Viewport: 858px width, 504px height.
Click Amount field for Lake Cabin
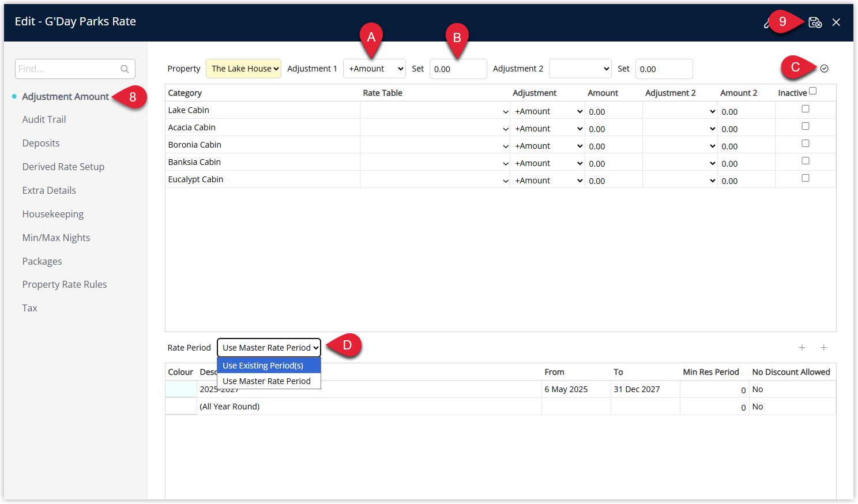coord(614,112)
